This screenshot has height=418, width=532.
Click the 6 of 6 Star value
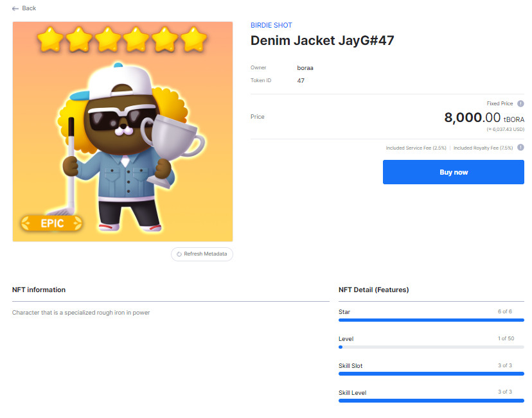(505, 311)
